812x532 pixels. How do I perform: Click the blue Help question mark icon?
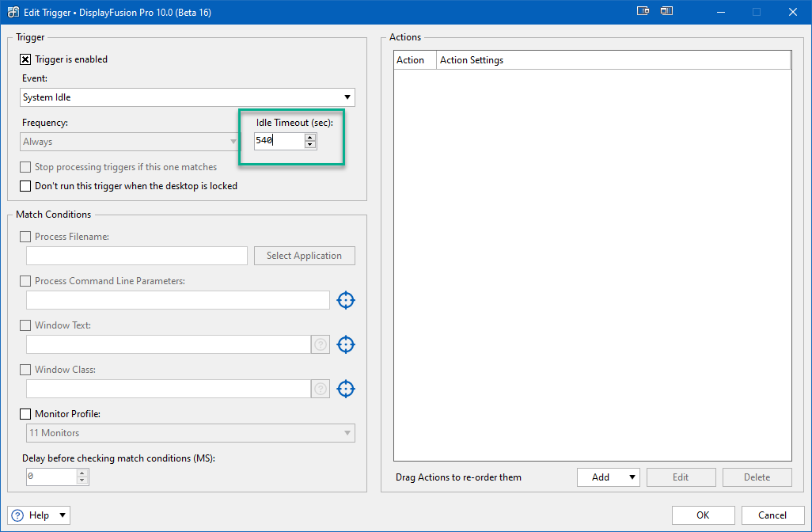coord(17,515)
